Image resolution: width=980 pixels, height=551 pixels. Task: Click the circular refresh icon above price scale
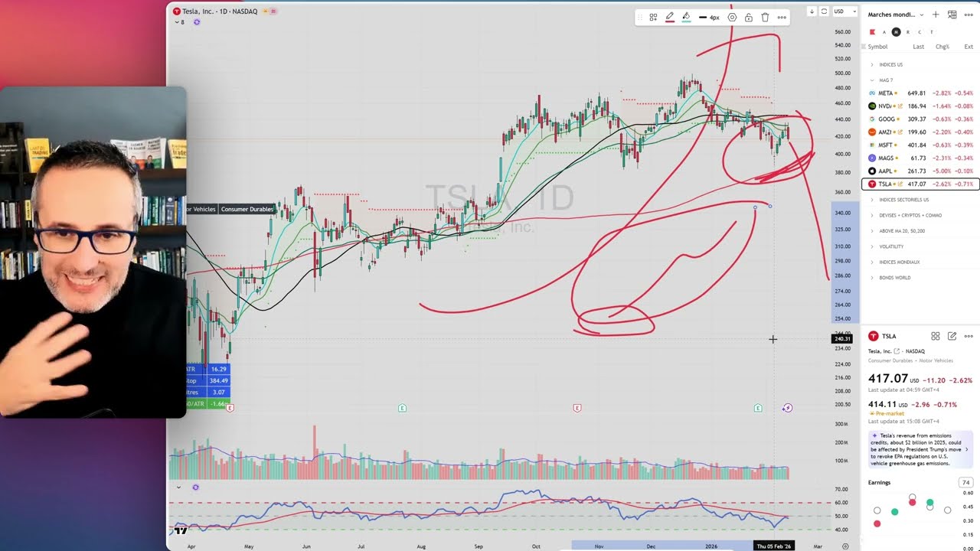point(824,11)
